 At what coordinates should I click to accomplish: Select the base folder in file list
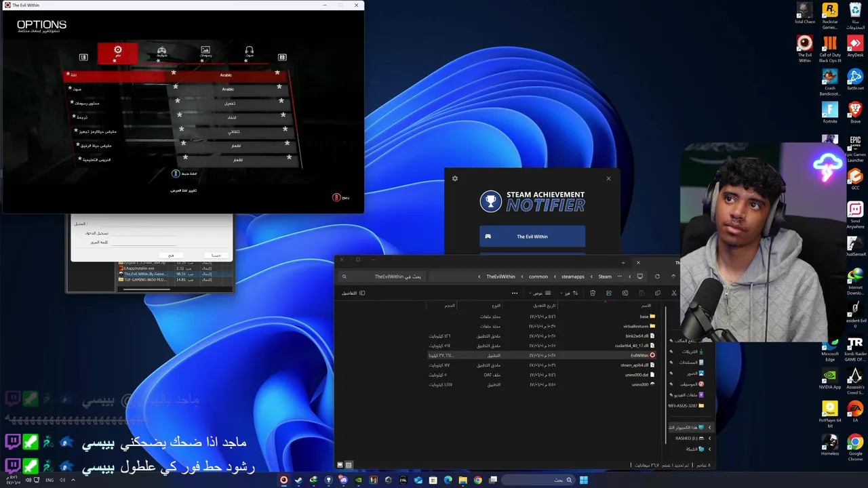tap(648, 317)
